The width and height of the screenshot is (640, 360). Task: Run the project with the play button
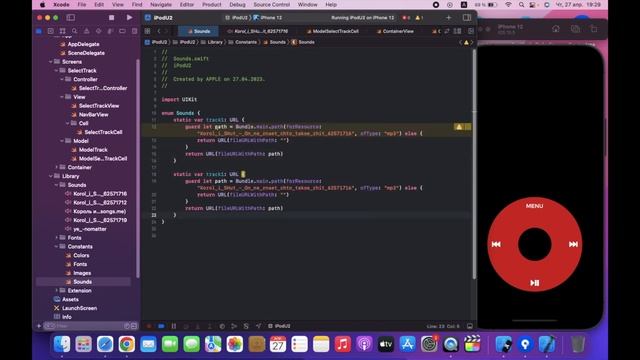pos(129,18)
